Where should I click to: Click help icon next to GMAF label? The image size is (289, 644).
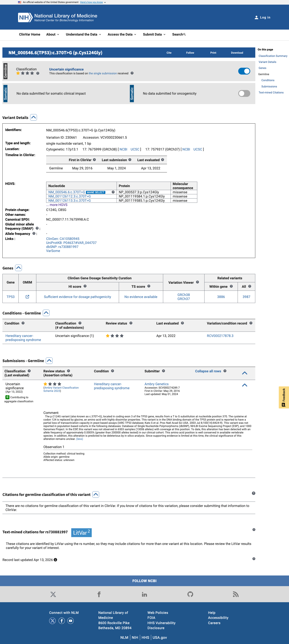point(37,228)
